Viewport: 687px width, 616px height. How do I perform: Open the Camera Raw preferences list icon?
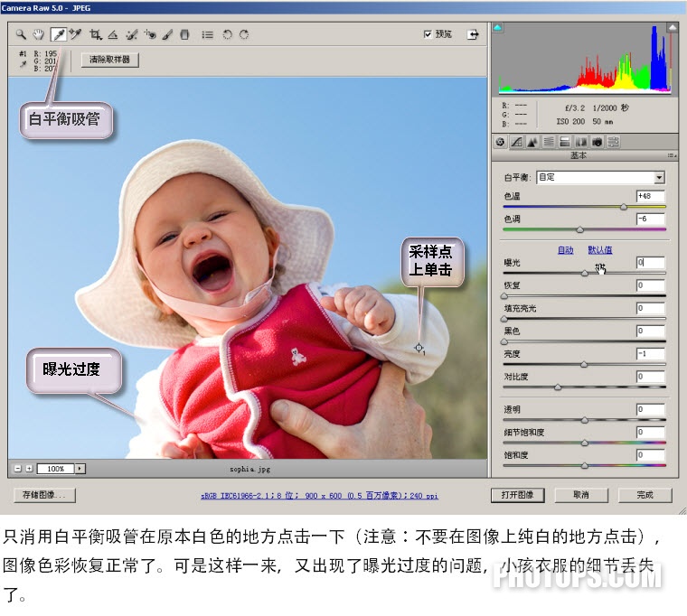[208, 34]
